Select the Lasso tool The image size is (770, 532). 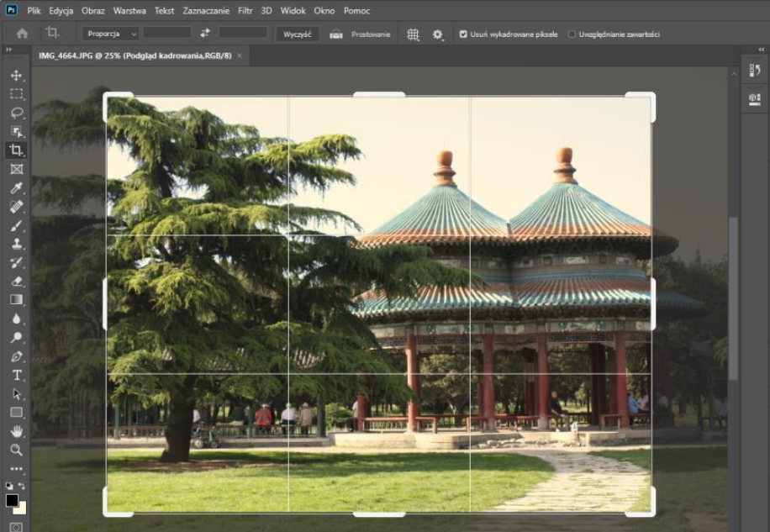click(16, 113)
